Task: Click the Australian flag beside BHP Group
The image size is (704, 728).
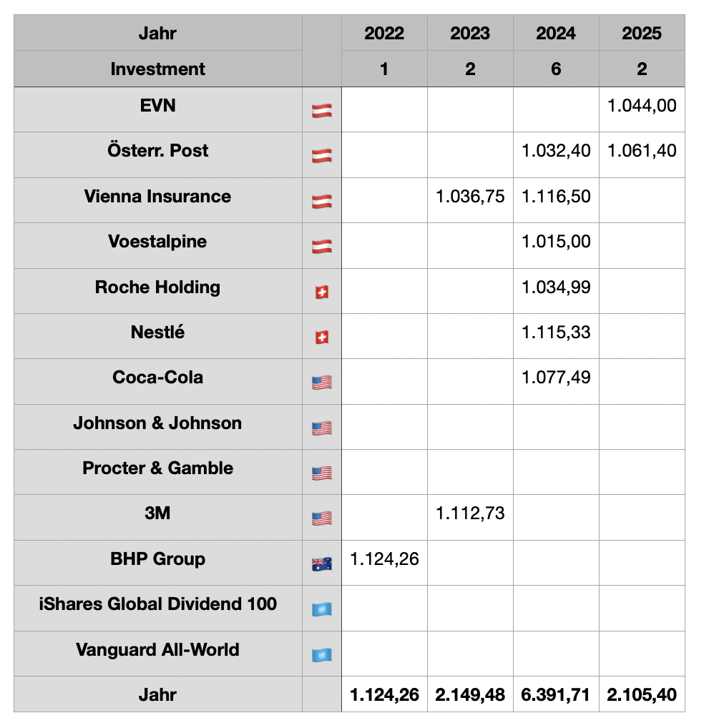Action: click(321, 564)
